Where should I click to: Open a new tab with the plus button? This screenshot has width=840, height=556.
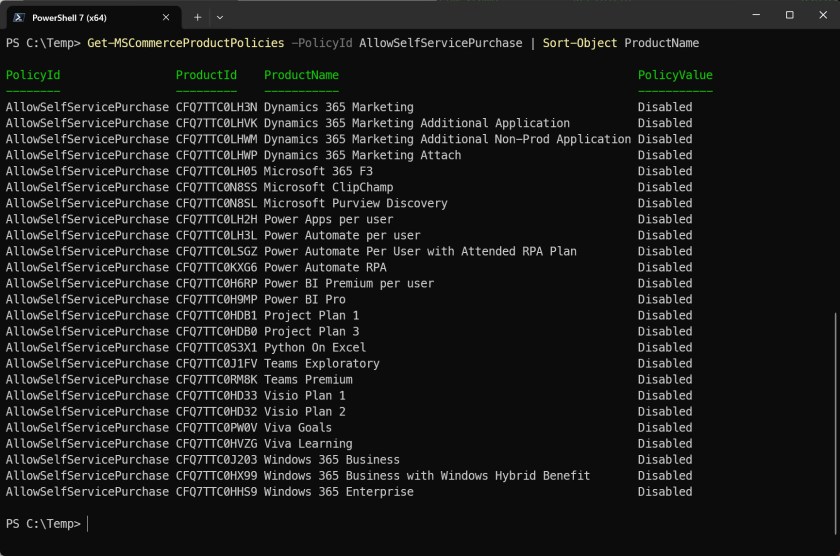pyautogui.click(x=197, y=18)
